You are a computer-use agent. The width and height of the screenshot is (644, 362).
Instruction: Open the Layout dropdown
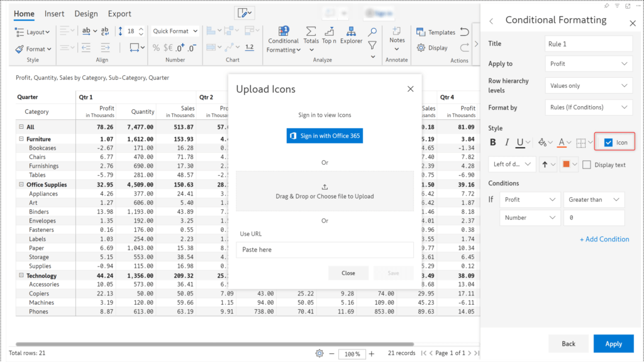tap(33, 32)
